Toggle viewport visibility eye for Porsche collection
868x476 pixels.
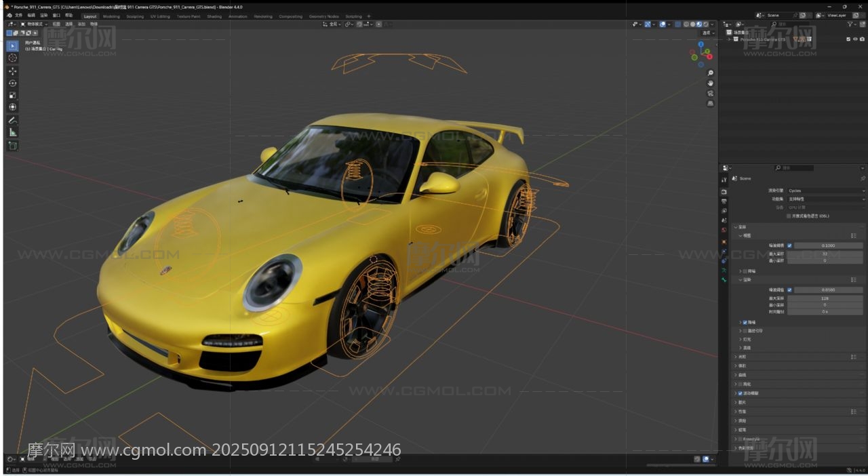pos(855,39)
